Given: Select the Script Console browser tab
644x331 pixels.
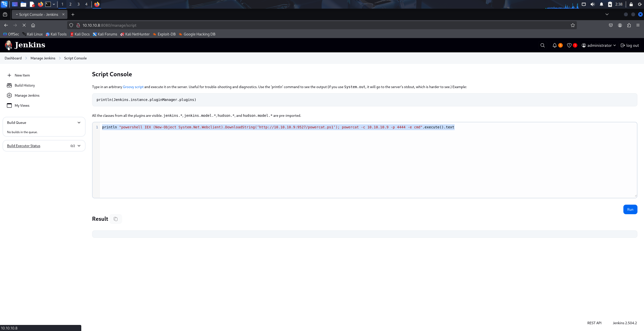Looking at the screenshot, I should pos(38,15).
